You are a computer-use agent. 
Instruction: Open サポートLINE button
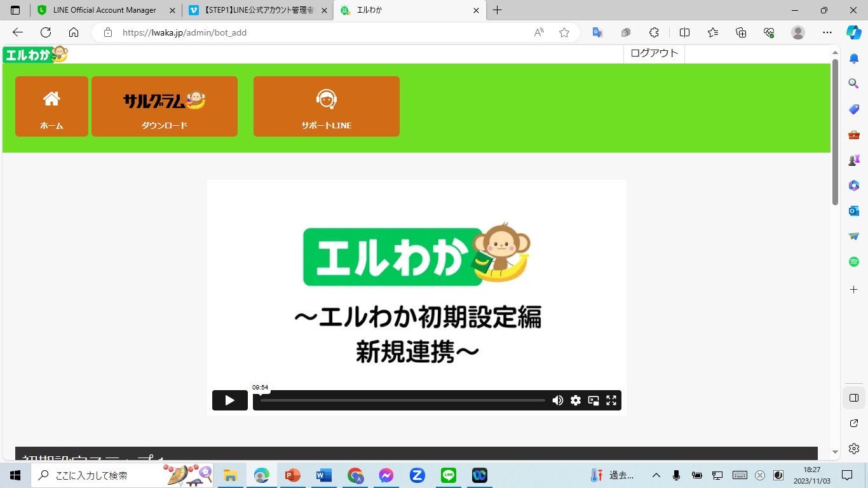[327, 106]
